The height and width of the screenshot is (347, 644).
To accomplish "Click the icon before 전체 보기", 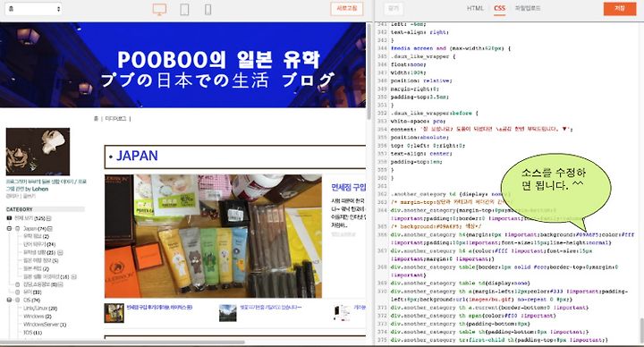I will (x=9, y=218).
